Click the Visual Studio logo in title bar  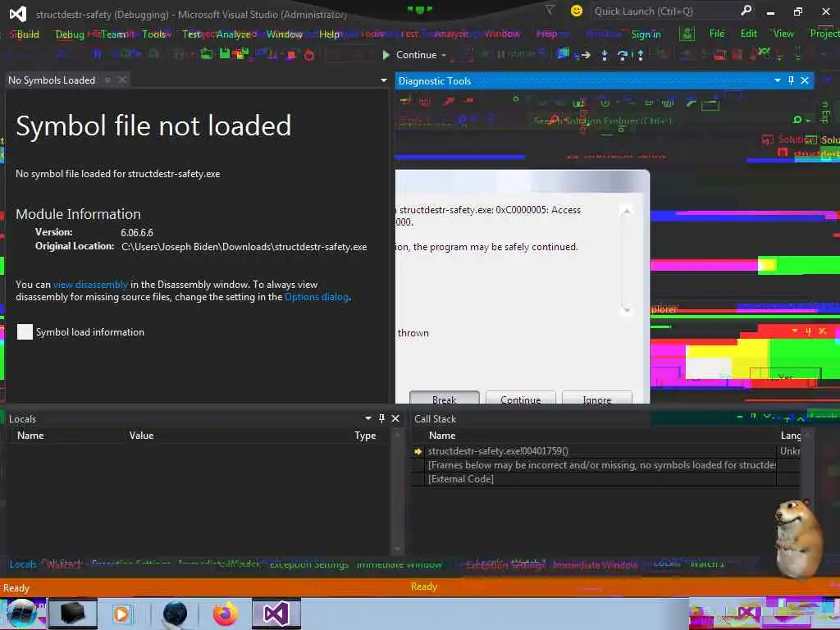pyautogui.click(x=18, y=13)
